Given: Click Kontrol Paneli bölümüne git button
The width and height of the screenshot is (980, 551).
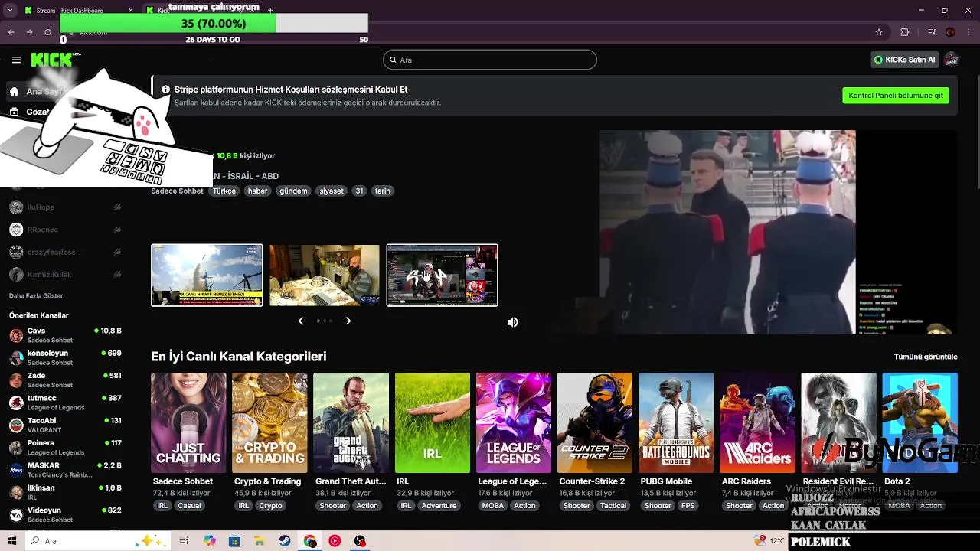Looking at the screenshot, I should [x=896, y=96].
